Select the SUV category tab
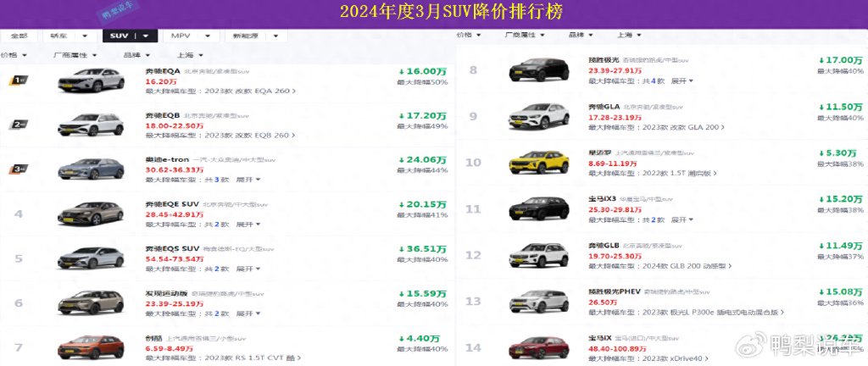The height and width of the screenshot is (366, 868). click(130, 36)
